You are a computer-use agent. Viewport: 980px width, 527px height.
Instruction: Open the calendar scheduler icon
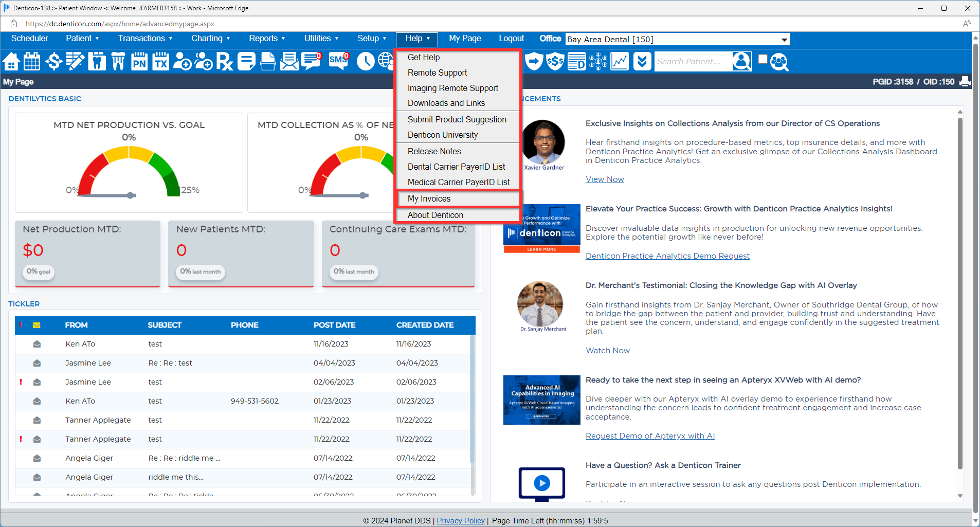tap(32, 62)
